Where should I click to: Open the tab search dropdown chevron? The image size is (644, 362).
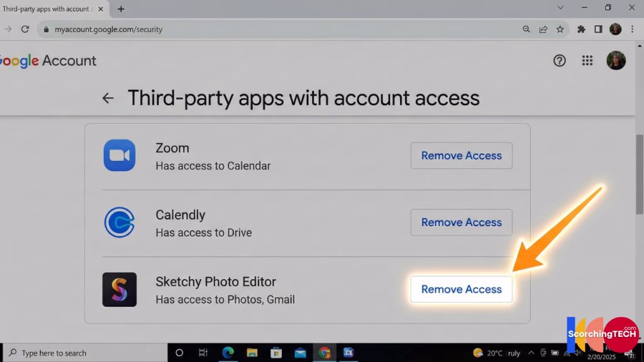560,8
